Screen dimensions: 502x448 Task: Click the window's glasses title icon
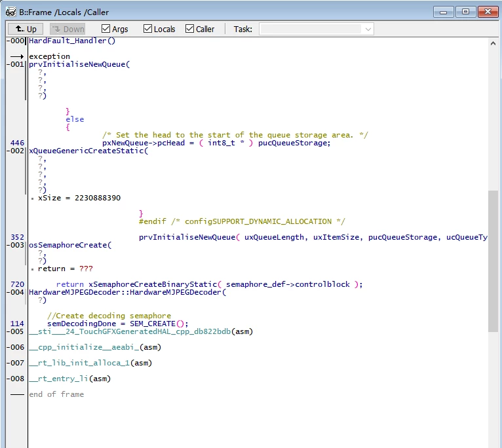coord(10,12)
